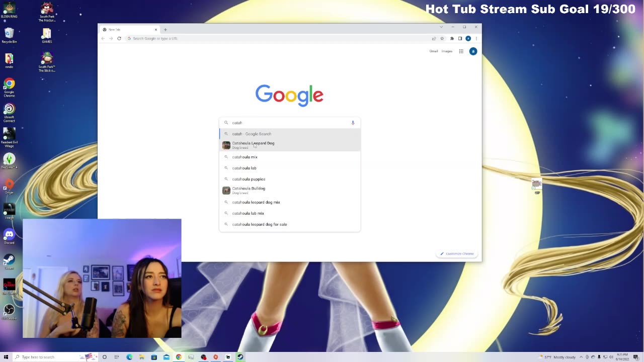Image resolution: width=644 pixels, height=362 pixels.
Task: Select the Discord desktop shortcut
Action: click(x=9, y=236)
